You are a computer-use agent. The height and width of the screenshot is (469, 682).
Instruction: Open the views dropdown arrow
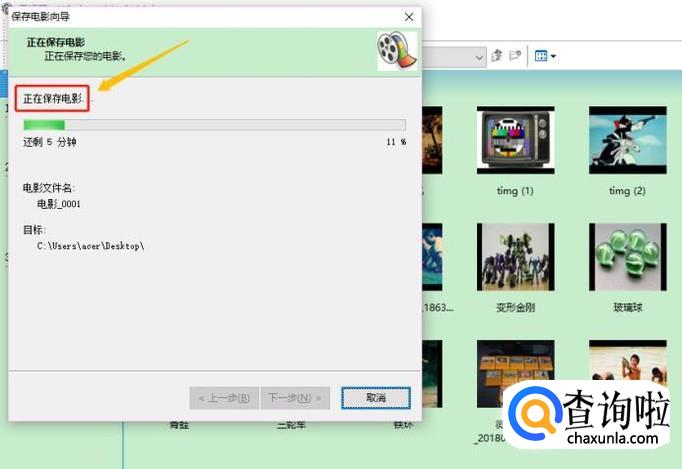[x=553, y=56]
